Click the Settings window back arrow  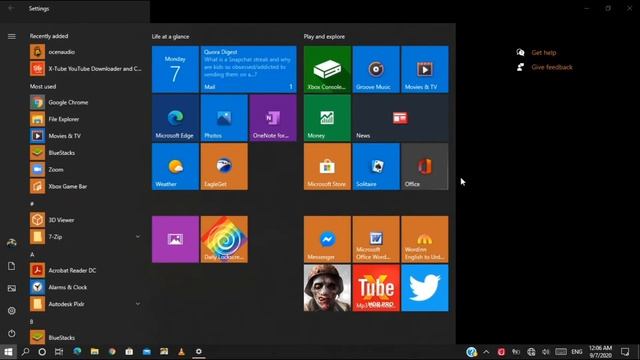11,8
